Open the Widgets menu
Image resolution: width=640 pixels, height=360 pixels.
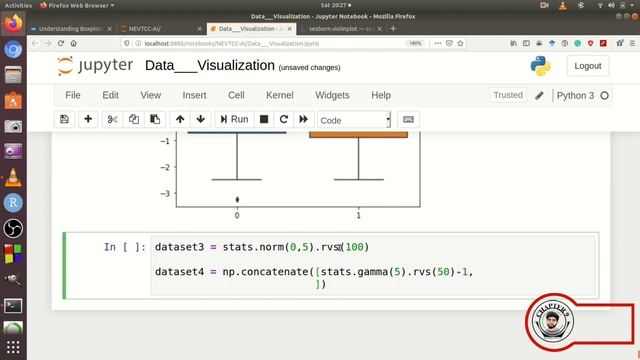pyautogui.click(x=332, y=95)
